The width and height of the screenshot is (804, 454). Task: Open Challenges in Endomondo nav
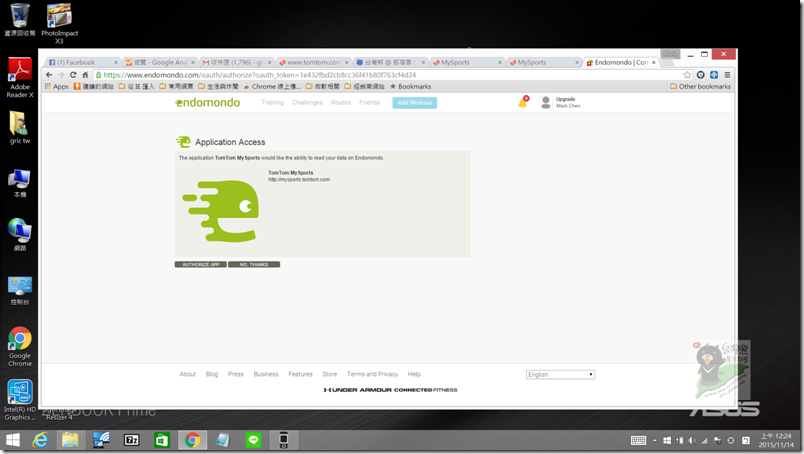tap(307, 103)
